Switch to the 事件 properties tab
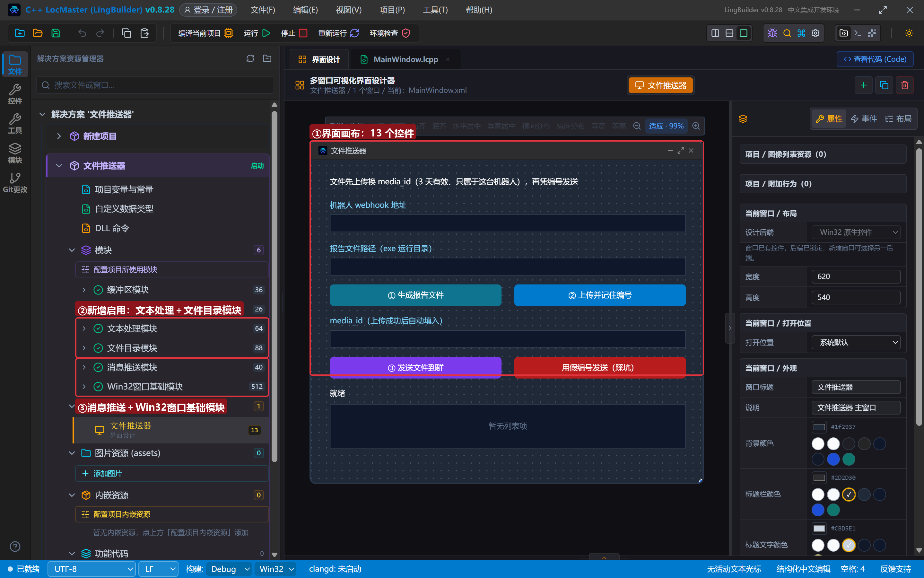The height and width of the screenshot is (578, 924). coord(864,119)
